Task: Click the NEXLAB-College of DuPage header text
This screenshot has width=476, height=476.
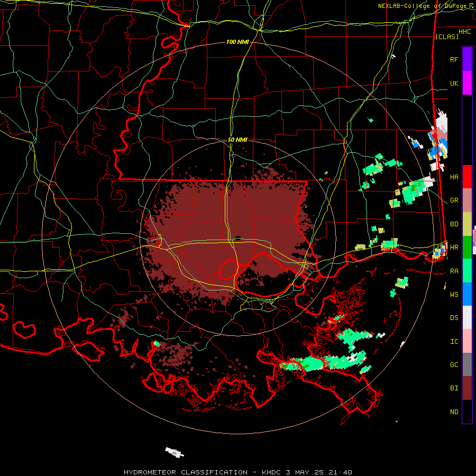Action: pos(423,6)
